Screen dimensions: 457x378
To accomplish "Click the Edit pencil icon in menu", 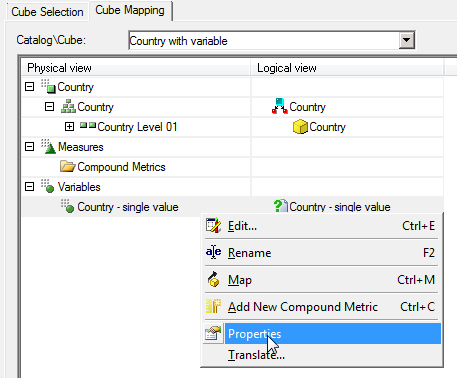I will point(213,225).
